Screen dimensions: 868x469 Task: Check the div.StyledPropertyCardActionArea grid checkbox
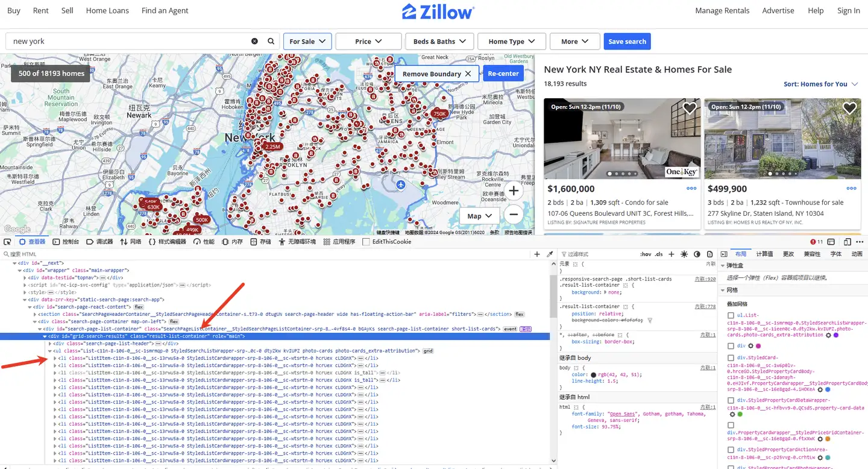731,450
